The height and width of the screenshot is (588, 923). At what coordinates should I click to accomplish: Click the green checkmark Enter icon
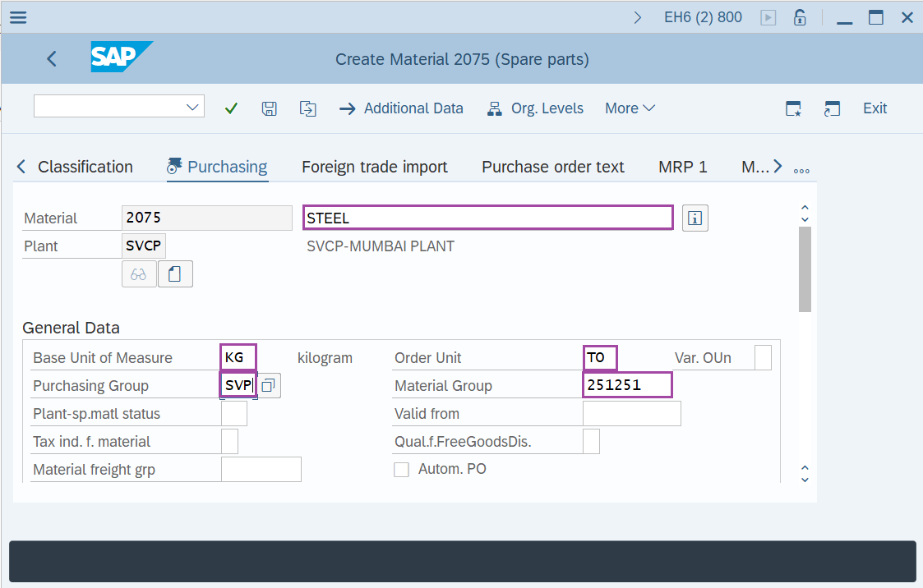pyautogui.click(x=231, y=108)
